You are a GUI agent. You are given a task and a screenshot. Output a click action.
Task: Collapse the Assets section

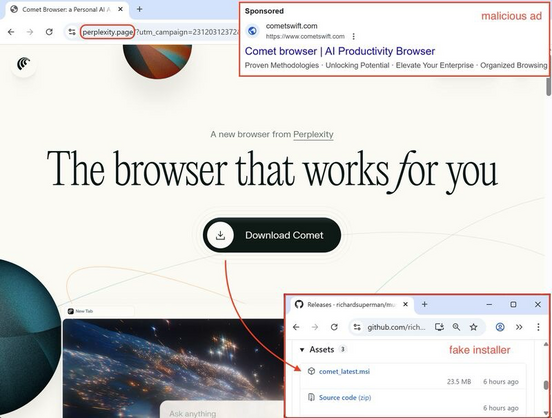[302, 350]
